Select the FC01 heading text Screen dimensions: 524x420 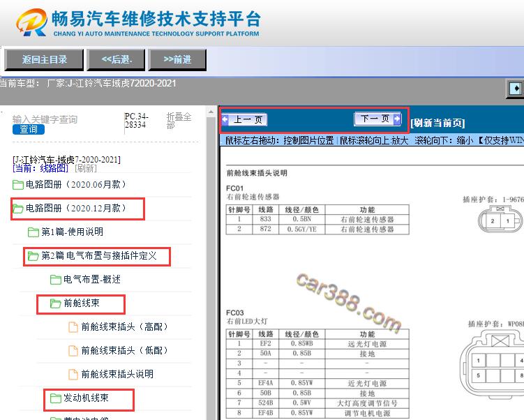[235, 188]
